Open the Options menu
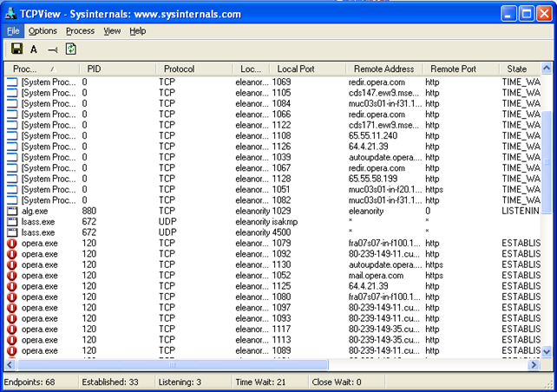Screen dimensions: 557x392 (x=43, y=31)
